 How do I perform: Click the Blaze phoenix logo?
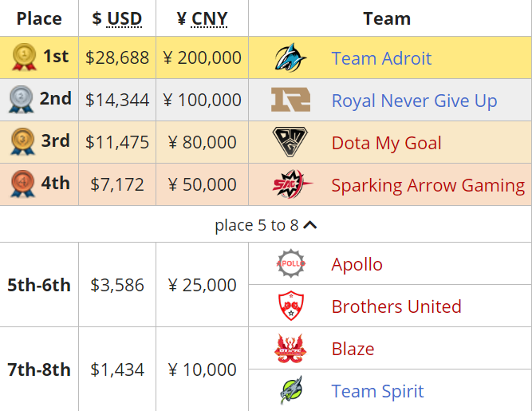click(x=290, y=348)
